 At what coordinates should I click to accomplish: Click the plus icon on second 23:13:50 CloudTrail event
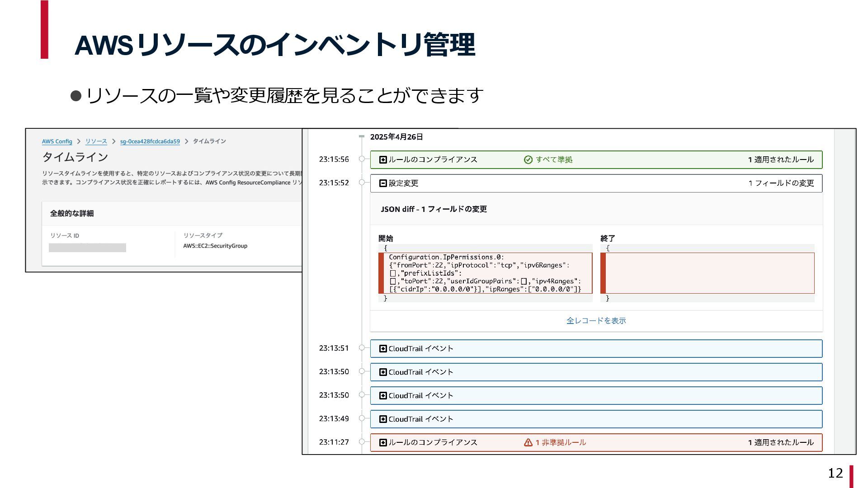[383, 395]
